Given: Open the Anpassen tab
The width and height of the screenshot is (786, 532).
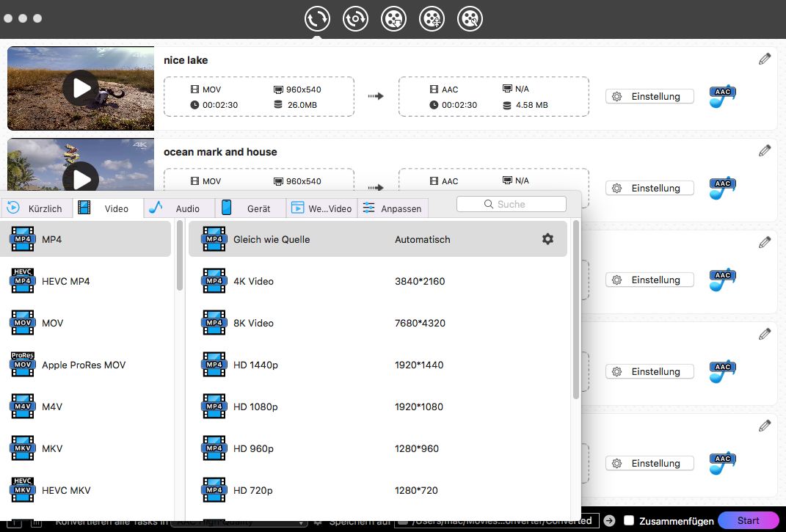Looking at the screenshot, I should 393,208.
